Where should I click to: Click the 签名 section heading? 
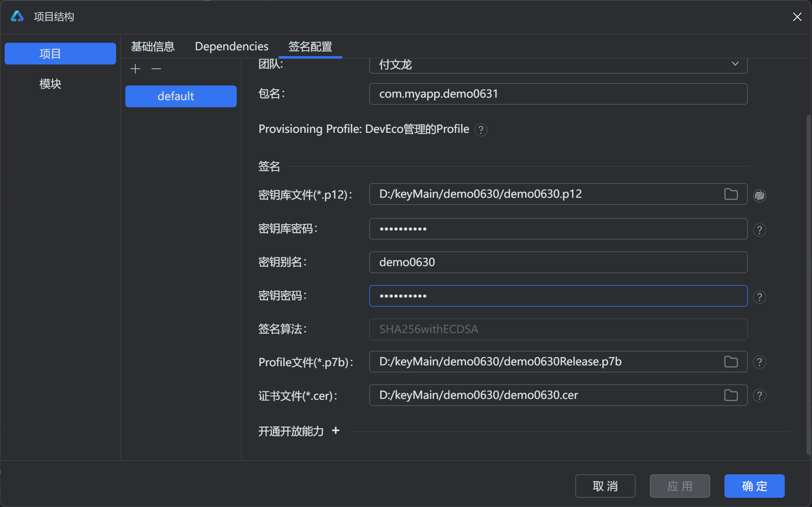269,166
